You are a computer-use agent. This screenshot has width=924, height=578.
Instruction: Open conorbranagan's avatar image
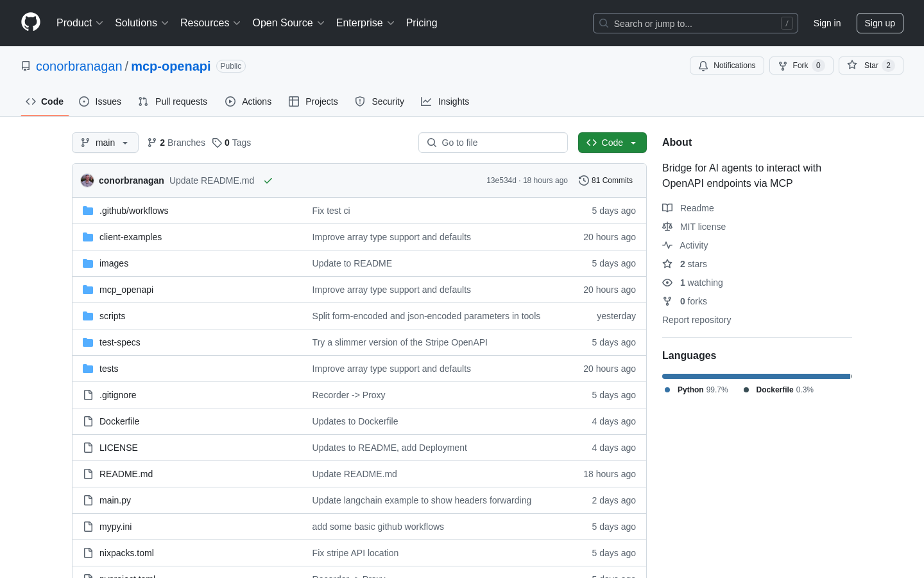click(x=87, y=180)
